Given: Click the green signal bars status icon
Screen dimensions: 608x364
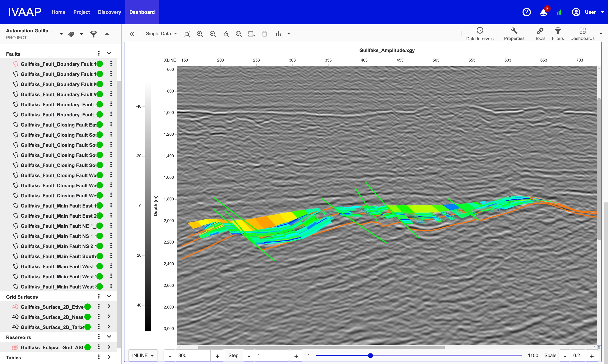Looking at the screenshot, I should pyautogui.click(x=559, y=12).
